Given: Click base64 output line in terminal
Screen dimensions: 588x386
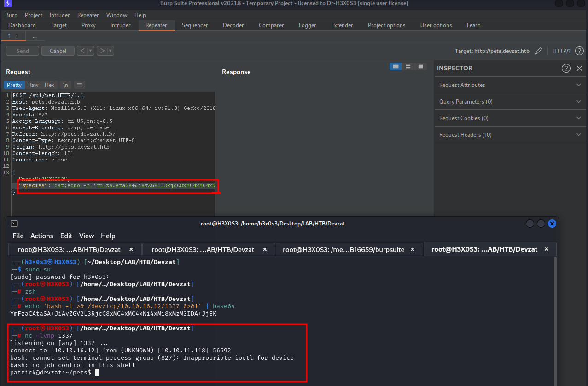Looking at the screenshot, I should [113, 314].
